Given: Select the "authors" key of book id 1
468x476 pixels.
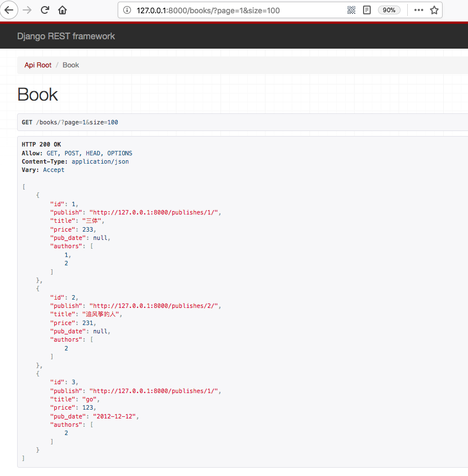Looking at the screenshot, I should click(66, 246).
